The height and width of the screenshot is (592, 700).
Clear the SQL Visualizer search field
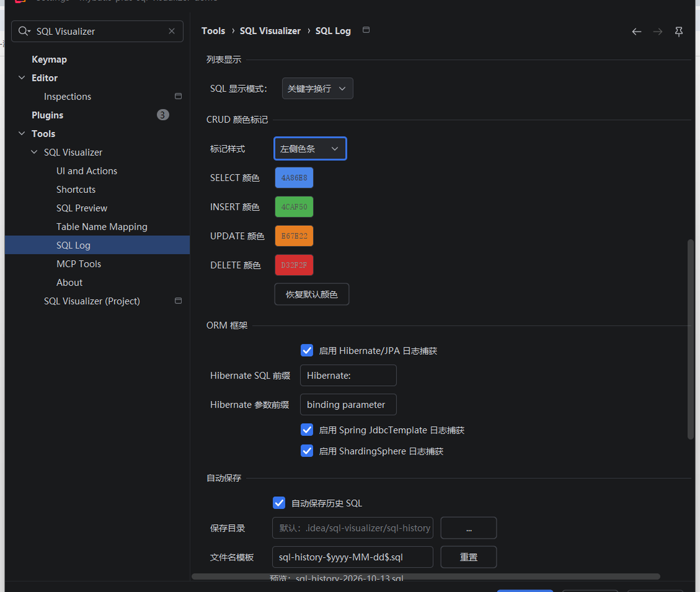point(172,31)
